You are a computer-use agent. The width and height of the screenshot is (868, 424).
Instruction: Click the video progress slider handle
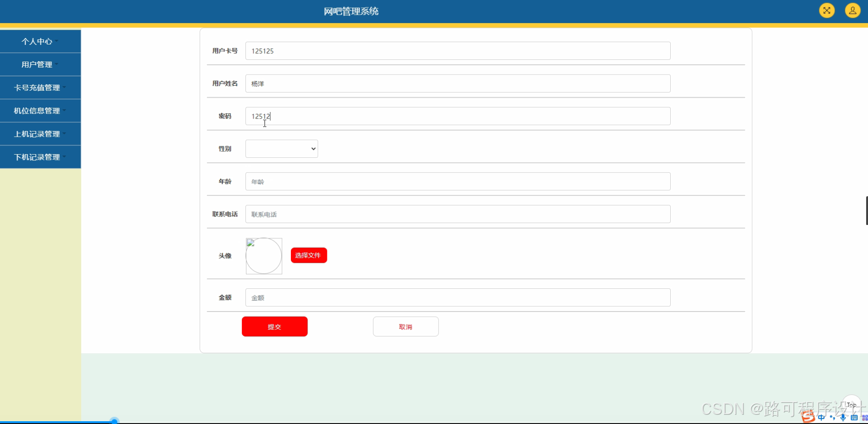click(114, 421)
